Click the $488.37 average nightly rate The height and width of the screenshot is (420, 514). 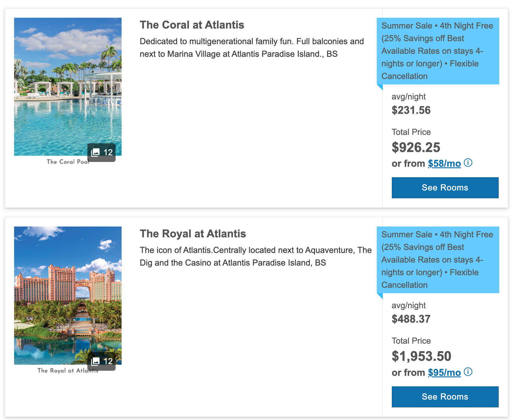point(411,319)
